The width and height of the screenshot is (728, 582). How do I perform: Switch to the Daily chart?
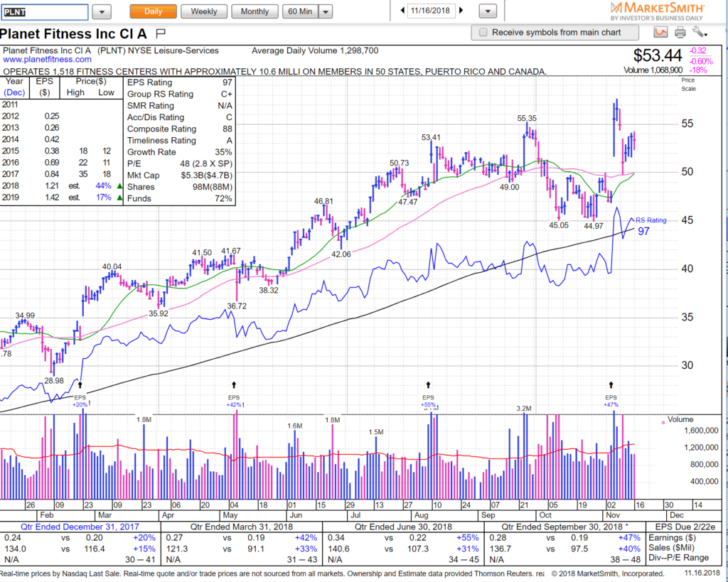pyautogui.click(x=154, y=11)
